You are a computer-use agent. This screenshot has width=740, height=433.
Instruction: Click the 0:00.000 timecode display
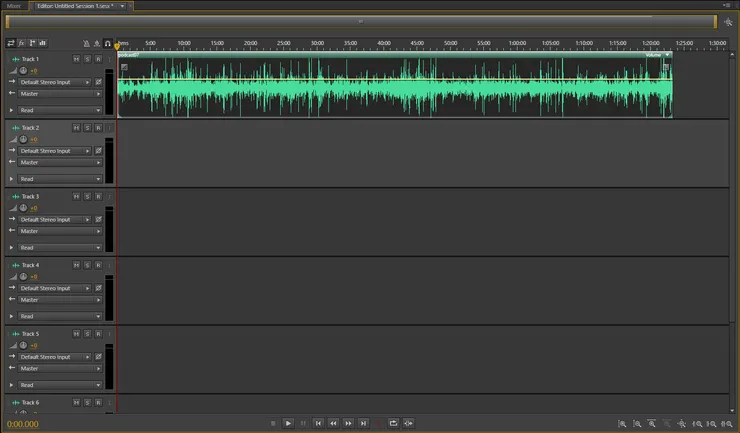23,424
